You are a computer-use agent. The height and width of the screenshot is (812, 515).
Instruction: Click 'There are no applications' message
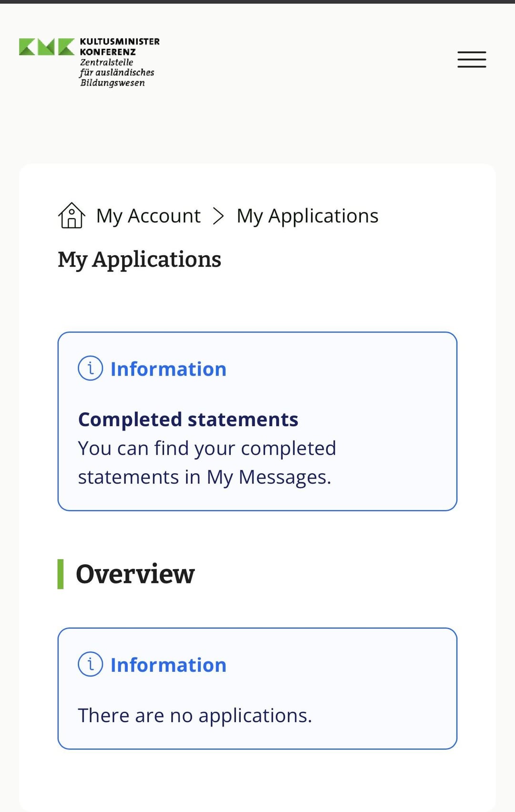(x=195, y=716)
